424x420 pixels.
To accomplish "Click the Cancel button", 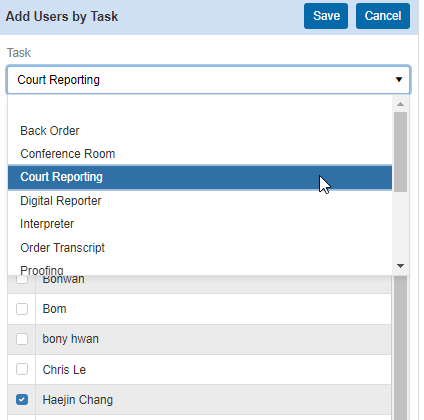I will click(x=383, y=16).
